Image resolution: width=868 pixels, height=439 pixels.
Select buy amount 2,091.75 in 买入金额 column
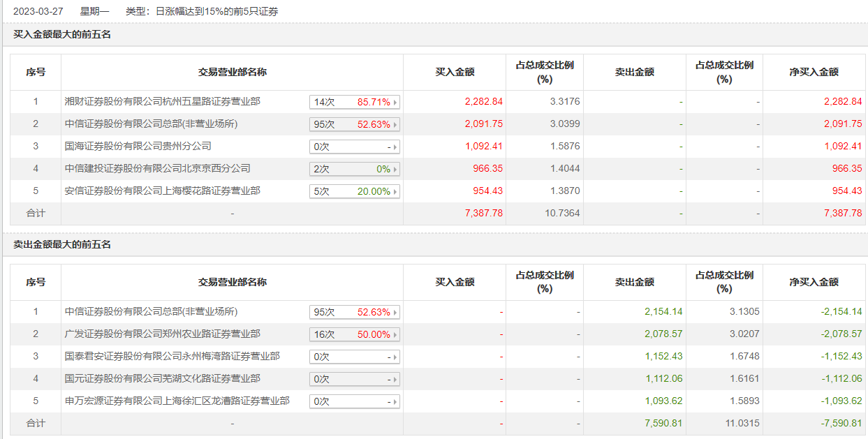[x=484, y=124]
